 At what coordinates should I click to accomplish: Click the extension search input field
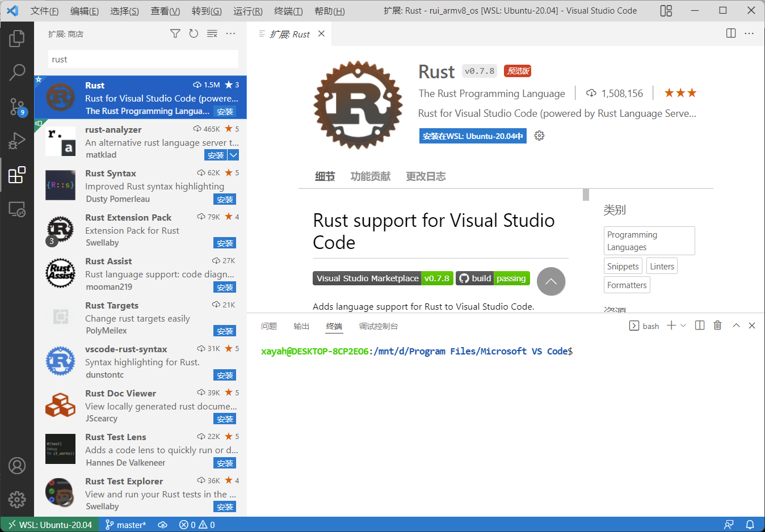click(x=143, y=60)
